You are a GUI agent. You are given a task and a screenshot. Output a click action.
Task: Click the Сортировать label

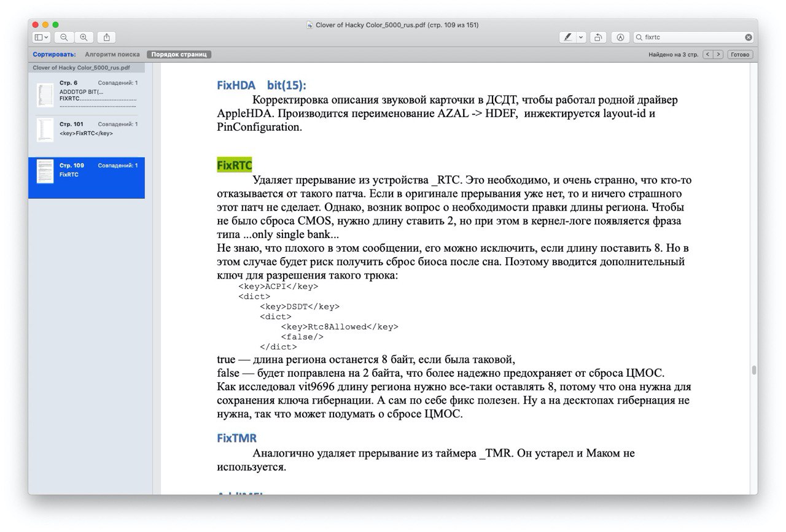55,55
